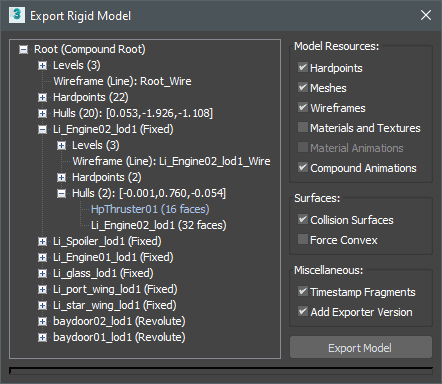The width and height of the screenshot is (442, 384).
Task: Click the export progress bar
Action: (221, 371)
